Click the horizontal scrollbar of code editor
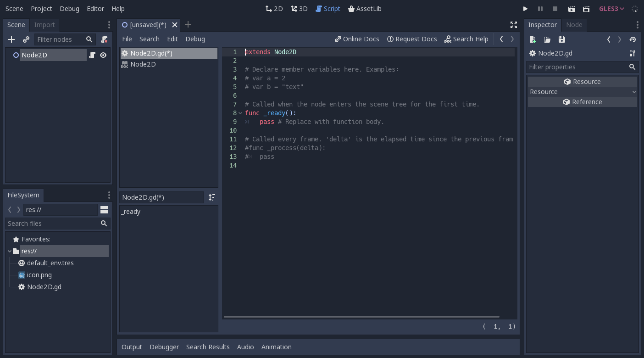 (362, 317)
